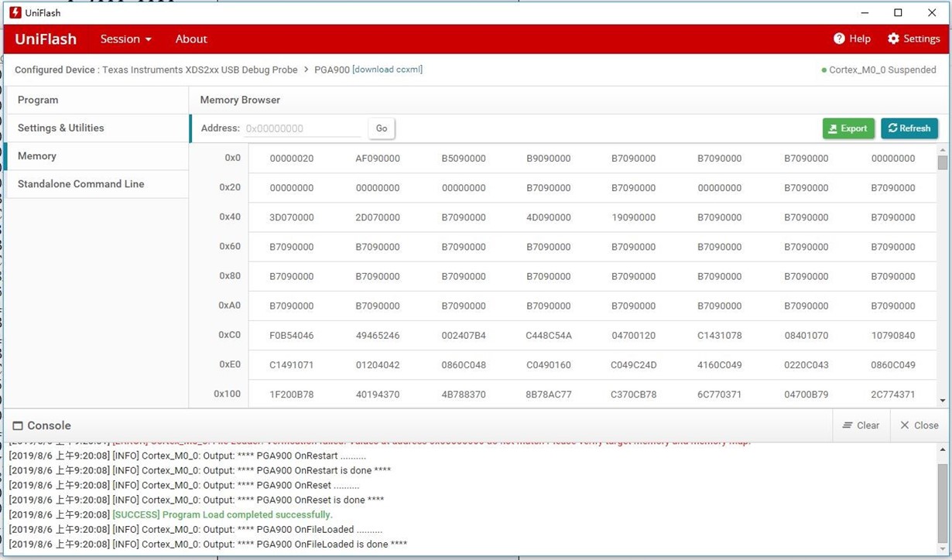Click the PGA900 OnRestart is done log line
Screen dimensions: 952x560
(x=200, y=470)
